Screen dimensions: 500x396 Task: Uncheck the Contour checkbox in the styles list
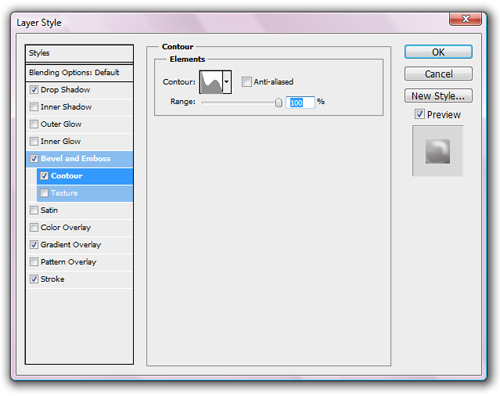click(44, 176)
